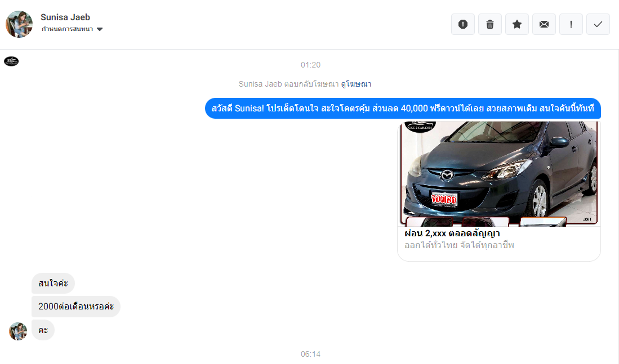
Task: Flag conversation with exclamation mark icon
Action: pos(571,24)
